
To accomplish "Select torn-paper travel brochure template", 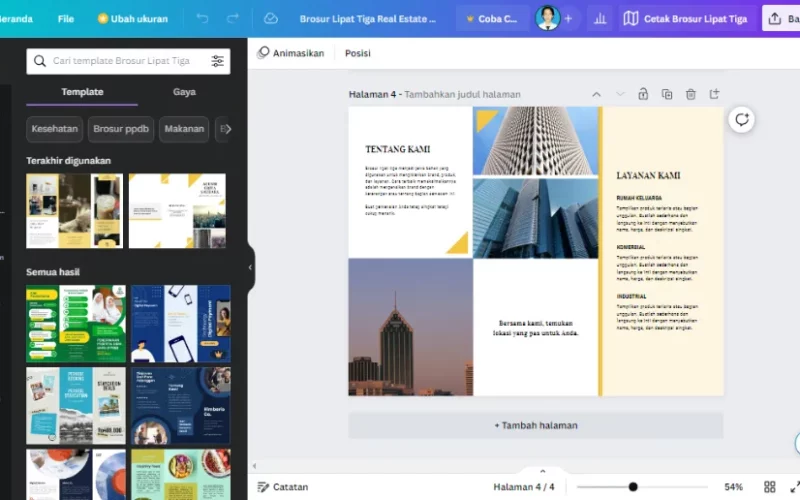I will (x=76, y=406).
